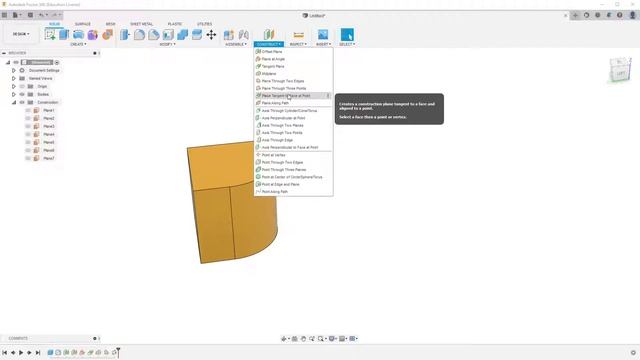Open the ASSEMBLE panel dropdown
640x360 pixels.
(x=236, y=44)
